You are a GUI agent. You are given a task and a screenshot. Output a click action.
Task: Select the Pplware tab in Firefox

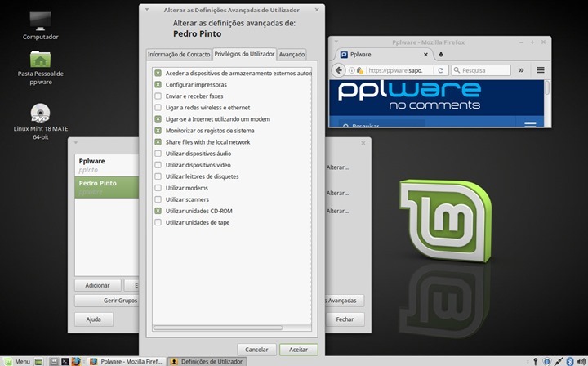(383, 55)
